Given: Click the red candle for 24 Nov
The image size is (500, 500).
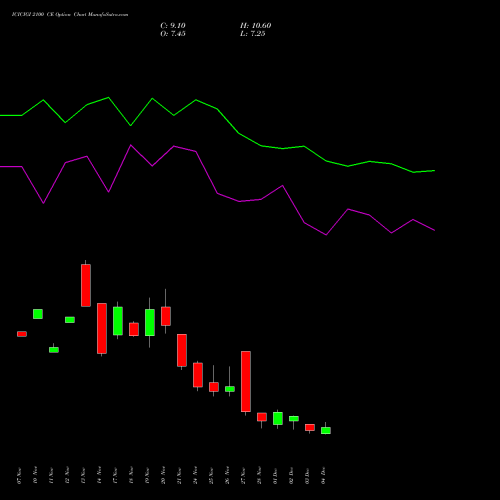Looking at the screenshot, I should tap(198, 375).
